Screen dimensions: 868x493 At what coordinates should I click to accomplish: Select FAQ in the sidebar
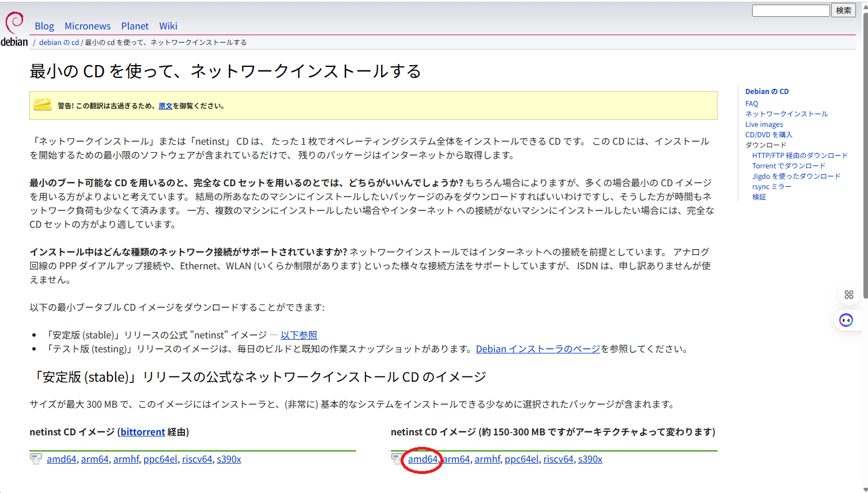point(752,104)
